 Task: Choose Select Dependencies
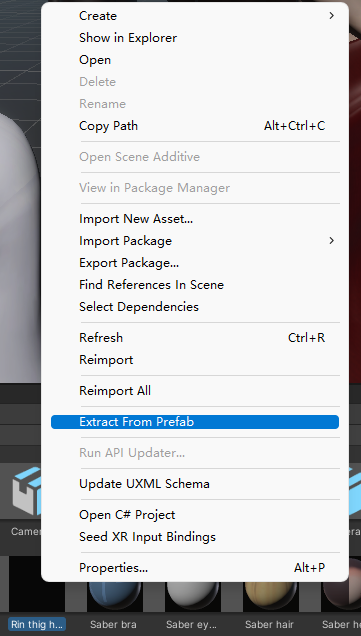[139, 307]
